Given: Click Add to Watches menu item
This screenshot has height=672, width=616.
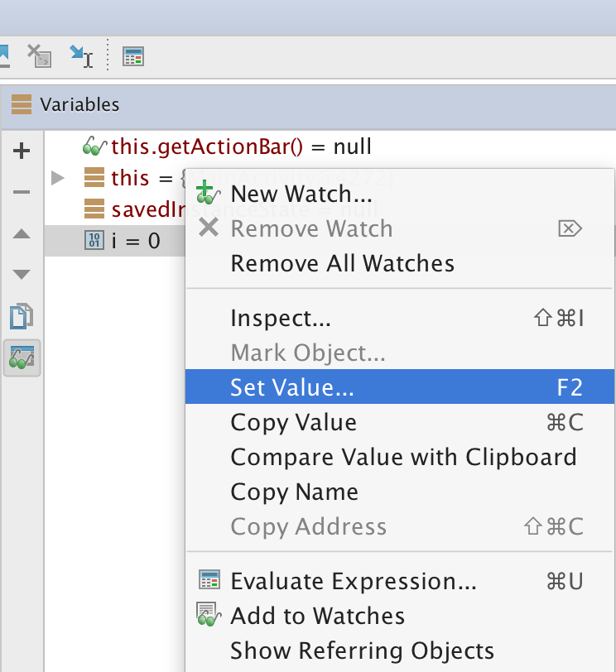Looking at the screenshot, I should [x=317, y=616].
